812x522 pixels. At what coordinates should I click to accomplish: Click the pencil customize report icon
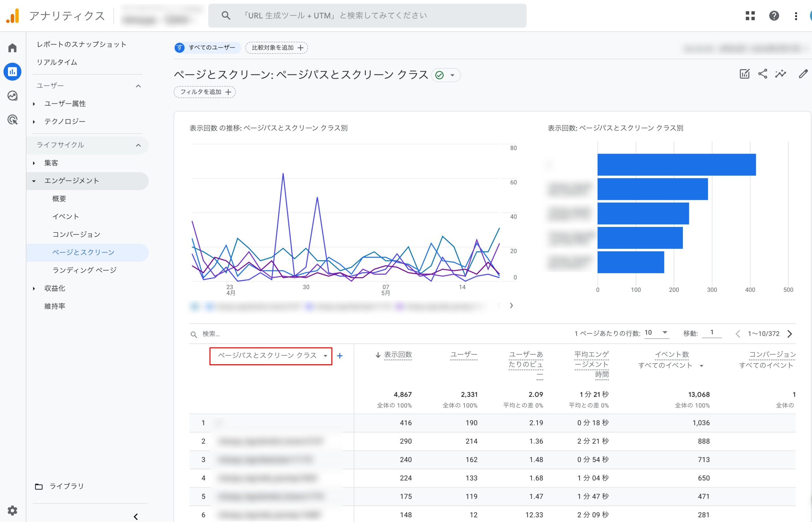click(803, 74)
